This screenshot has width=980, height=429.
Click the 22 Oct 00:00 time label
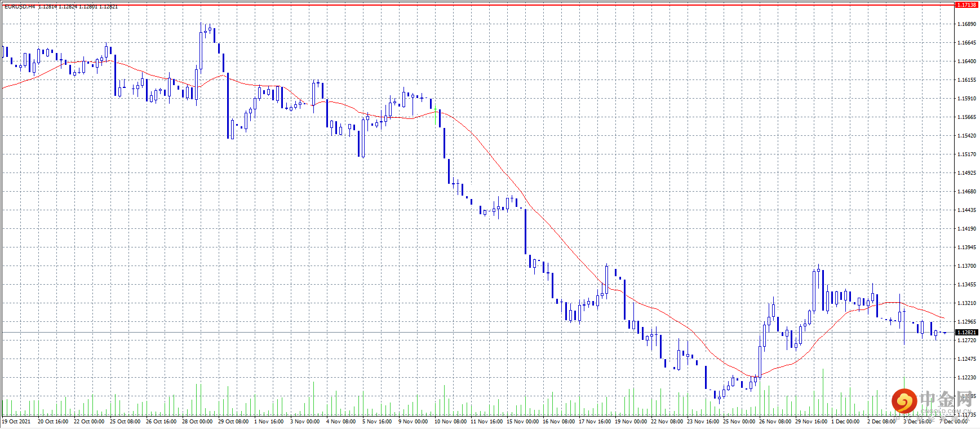tap(89, 422)
